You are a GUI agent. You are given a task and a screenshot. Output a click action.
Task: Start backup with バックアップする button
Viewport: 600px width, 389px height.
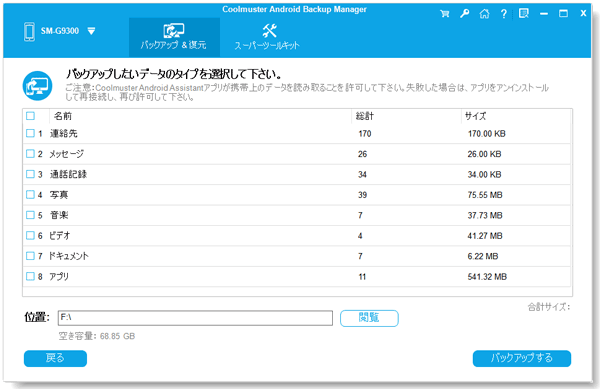[x=522, y=358]
